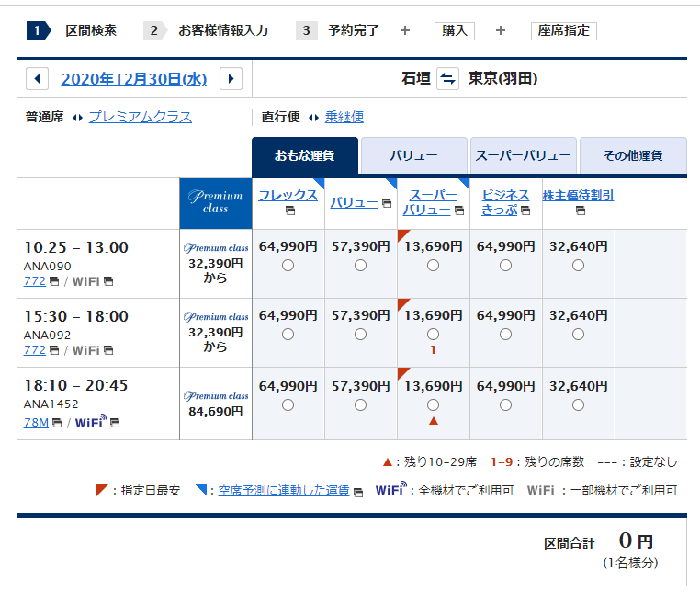
Task: Click step 3 予約完了 label
Action: click(x=354, y=30)
